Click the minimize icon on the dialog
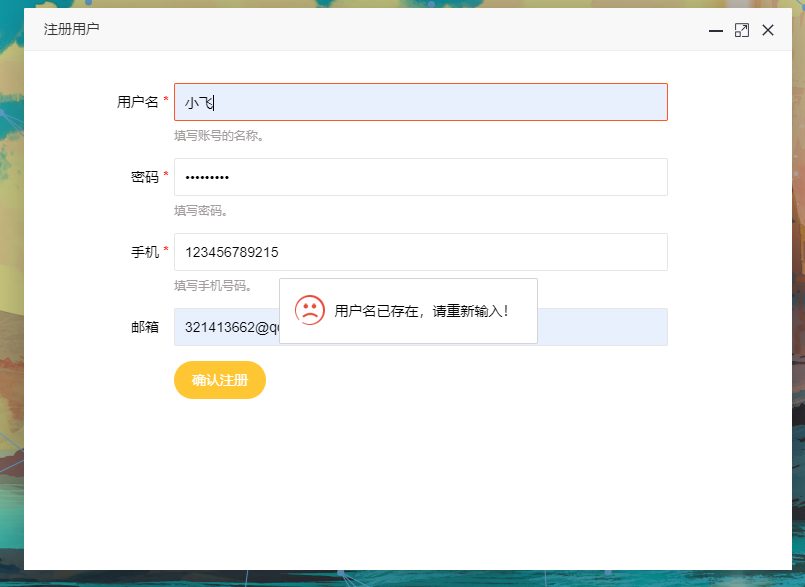 point(715,31)
